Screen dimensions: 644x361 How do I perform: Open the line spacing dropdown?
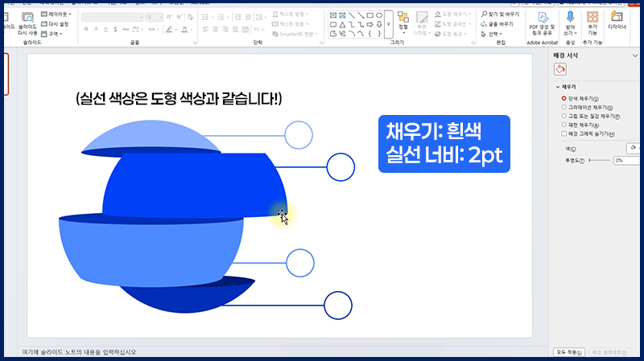click(259, 17)
